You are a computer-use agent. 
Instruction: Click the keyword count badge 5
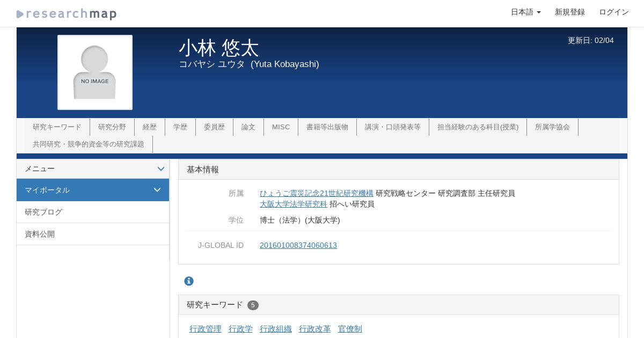tap(253, 305)
